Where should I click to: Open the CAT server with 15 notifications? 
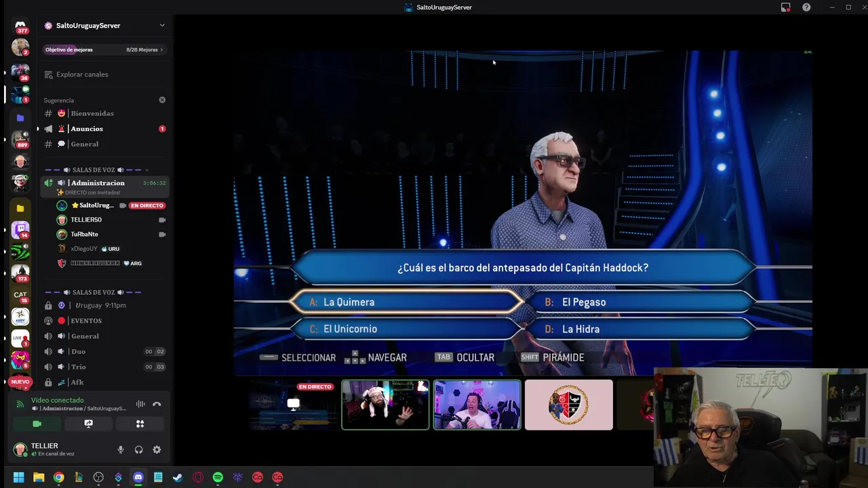click(x=20, y=296)
